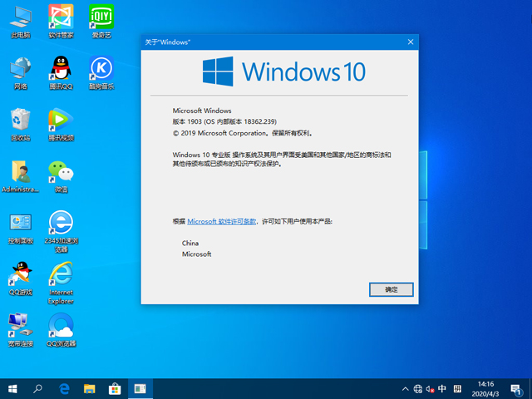
Task: Open the network globe tray icon
Action: [418, 389]
